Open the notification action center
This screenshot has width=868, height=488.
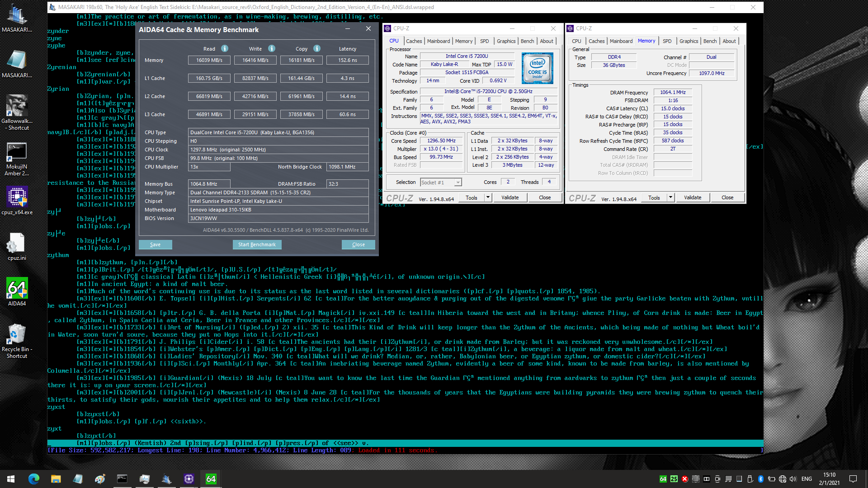(853, 479)
